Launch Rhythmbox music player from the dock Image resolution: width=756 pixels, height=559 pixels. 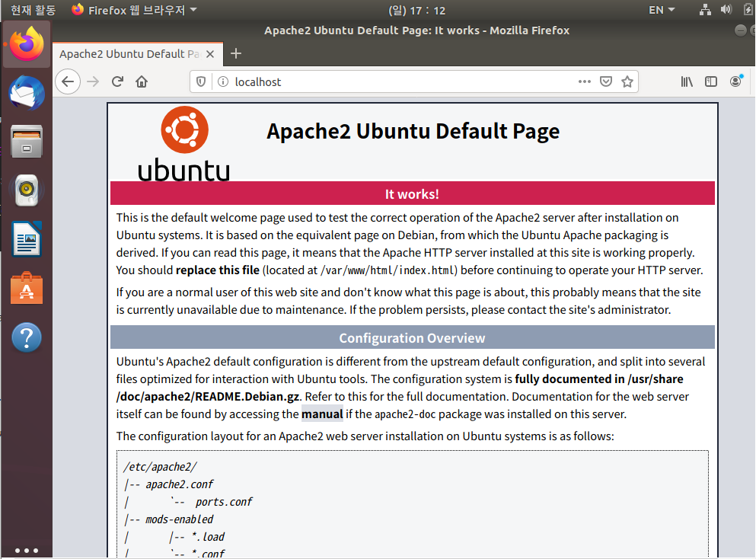27,190
